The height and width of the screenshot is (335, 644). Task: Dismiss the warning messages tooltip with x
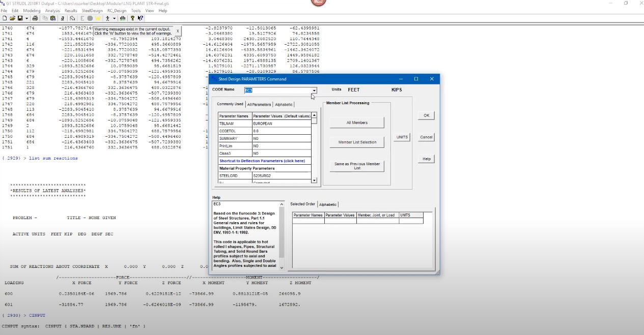(x=177, y=31)
